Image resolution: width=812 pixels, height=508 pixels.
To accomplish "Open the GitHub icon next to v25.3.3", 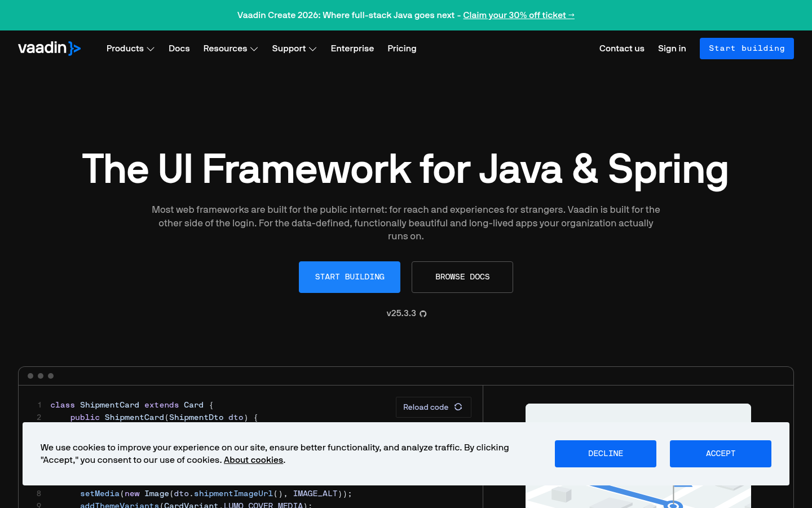I will (x=423, y=314).
